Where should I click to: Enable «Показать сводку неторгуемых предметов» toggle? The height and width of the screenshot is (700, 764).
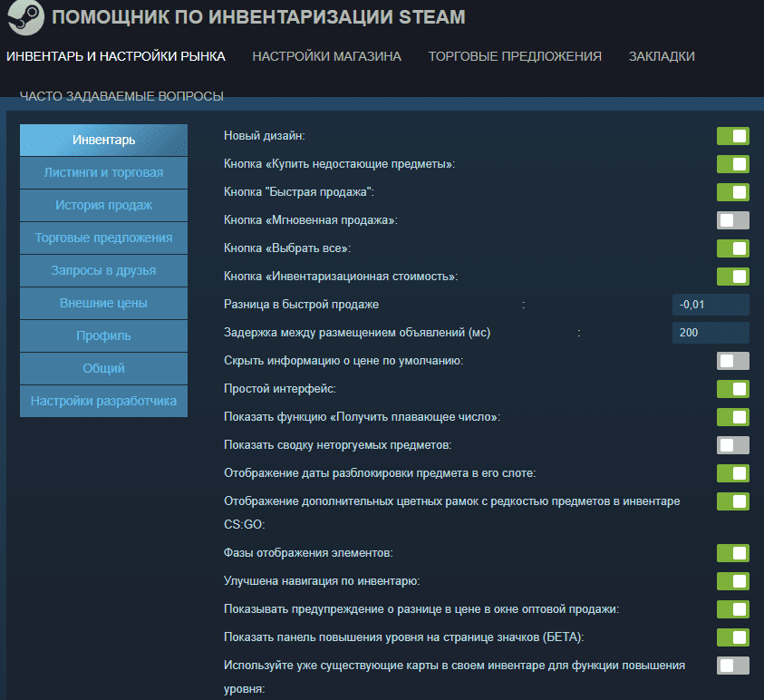coord(732,445)
